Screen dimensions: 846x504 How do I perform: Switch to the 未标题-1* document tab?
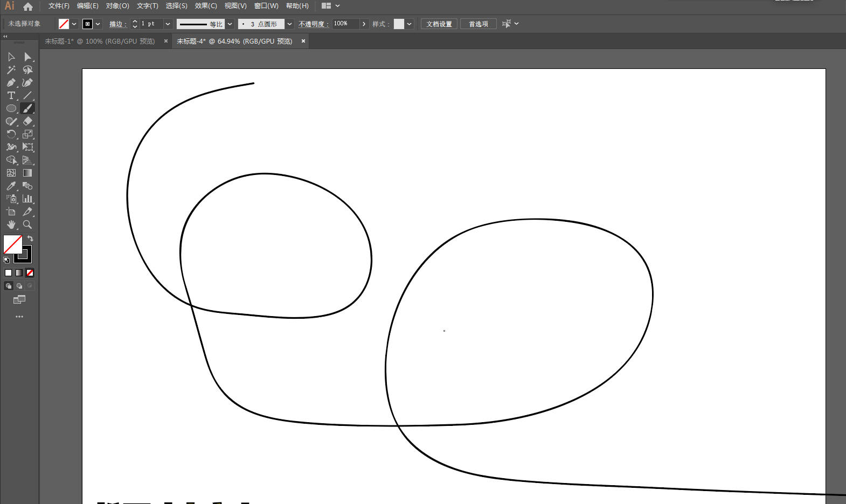coord(100,41)
